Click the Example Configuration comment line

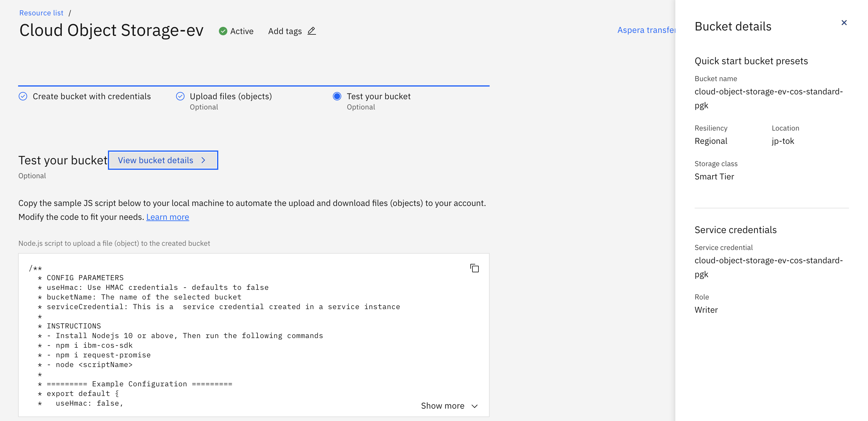(140, 384)
